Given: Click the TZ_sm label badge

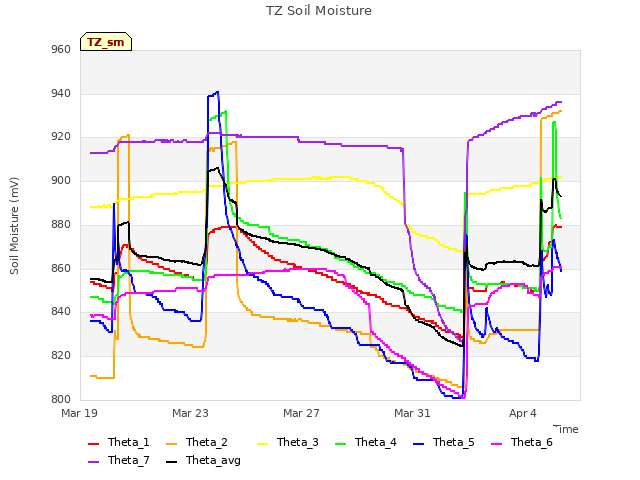Looking at the screenshot, I should tap(106, 42).
